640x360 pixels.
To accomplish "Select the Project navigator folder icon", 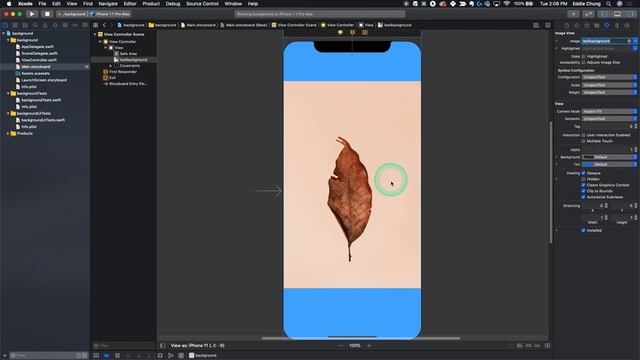I will point(5,25).
